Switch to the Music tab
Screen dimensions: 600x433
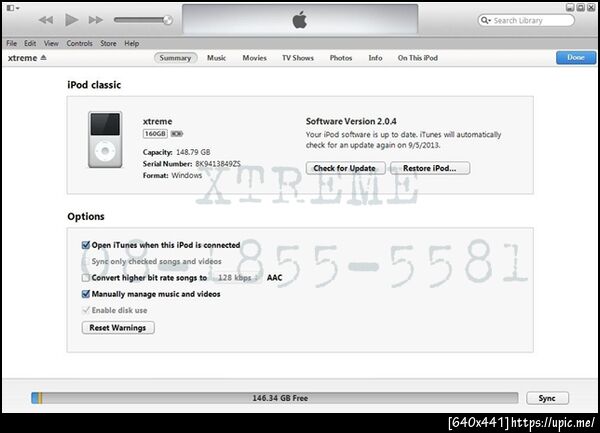click(x=216, y=58)
